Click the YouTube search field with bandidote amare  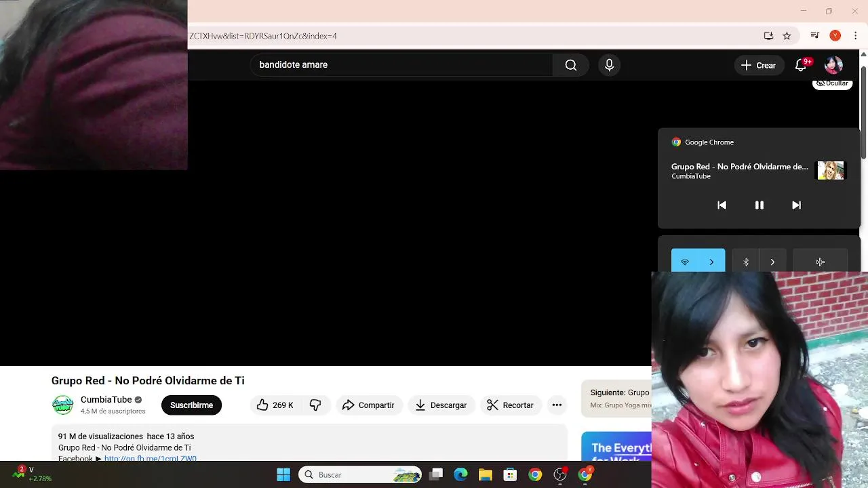click(x=401, y=65)
